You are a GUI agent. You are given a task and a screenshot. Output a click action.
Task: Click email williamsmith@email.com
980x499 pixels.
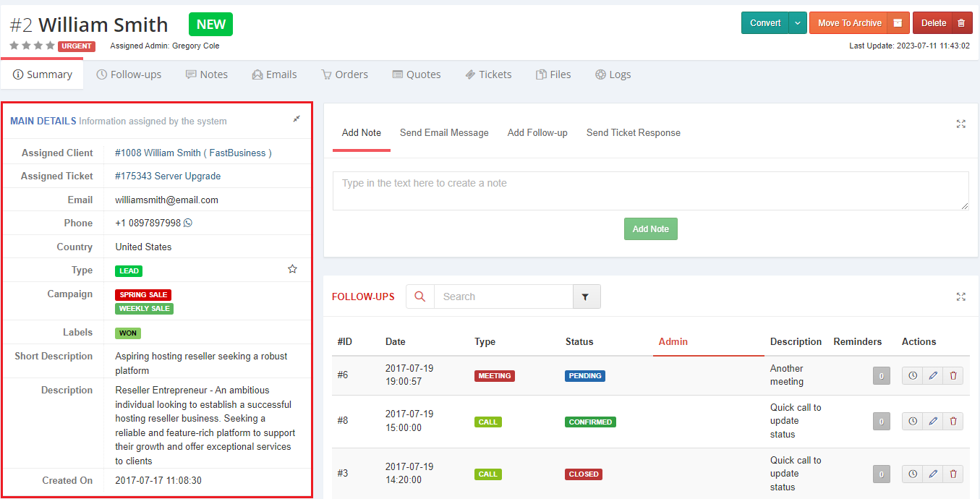166,200
